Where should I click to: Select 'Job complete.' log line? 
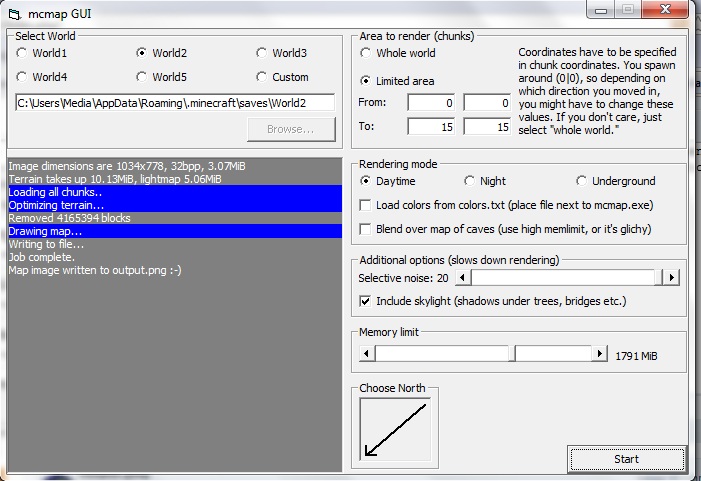click(x=175, y=257)
